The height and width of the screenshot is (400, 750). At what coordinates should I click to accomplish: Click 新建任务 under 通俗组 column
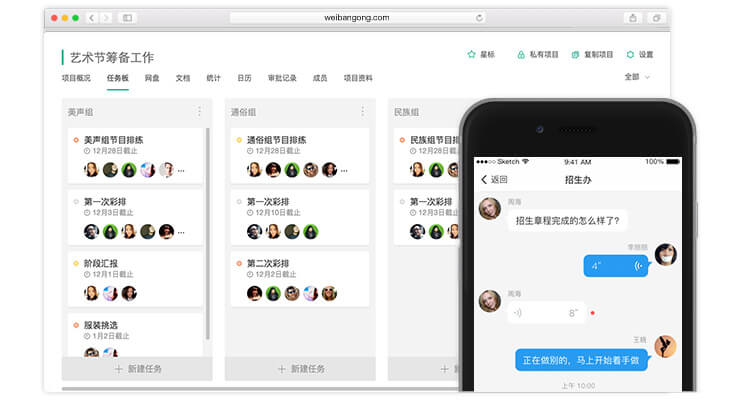click(299, 369)
